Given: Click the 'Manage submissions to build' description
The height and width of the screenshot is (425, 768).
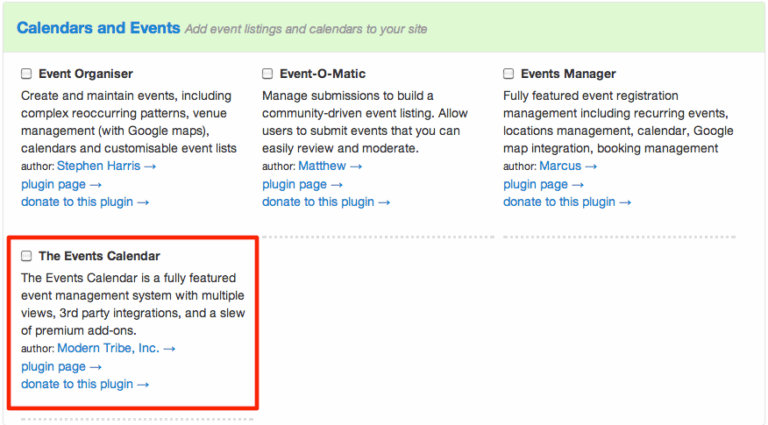Looking at the screenshot, I should [365, 122].
